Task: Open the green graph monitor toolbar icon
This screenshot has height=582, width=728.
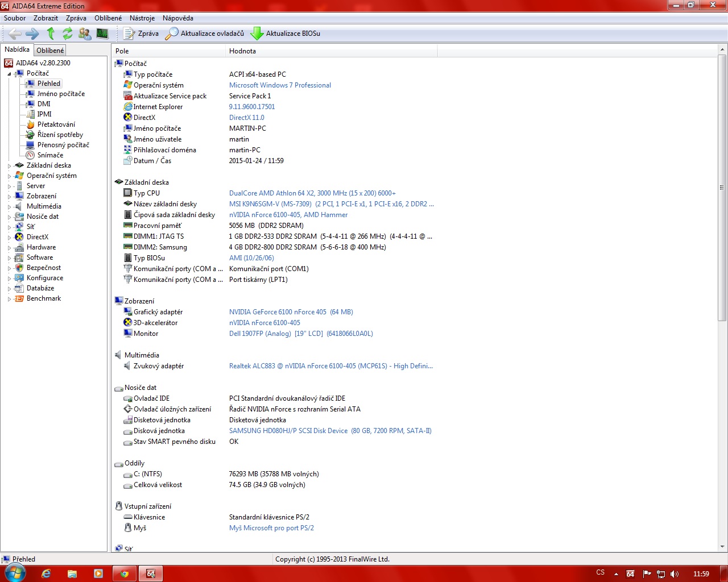Action: [102, 34]
